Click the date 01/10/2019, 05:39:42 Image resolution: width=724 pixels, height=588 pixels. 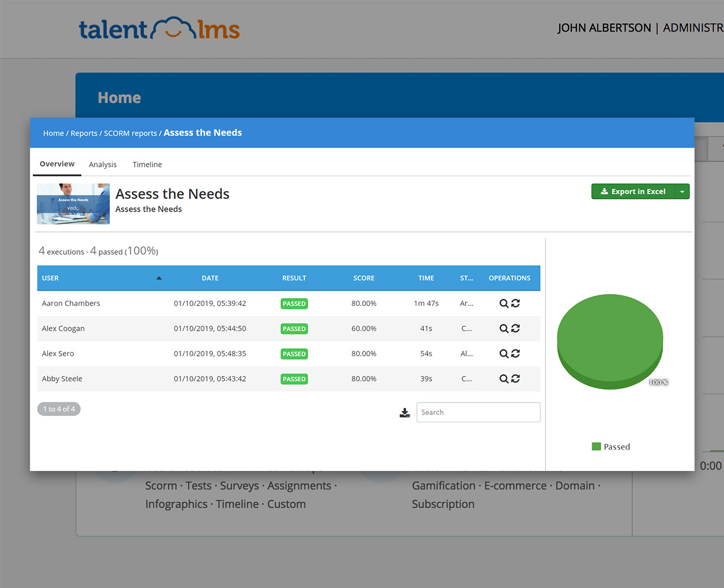point(210,304)
